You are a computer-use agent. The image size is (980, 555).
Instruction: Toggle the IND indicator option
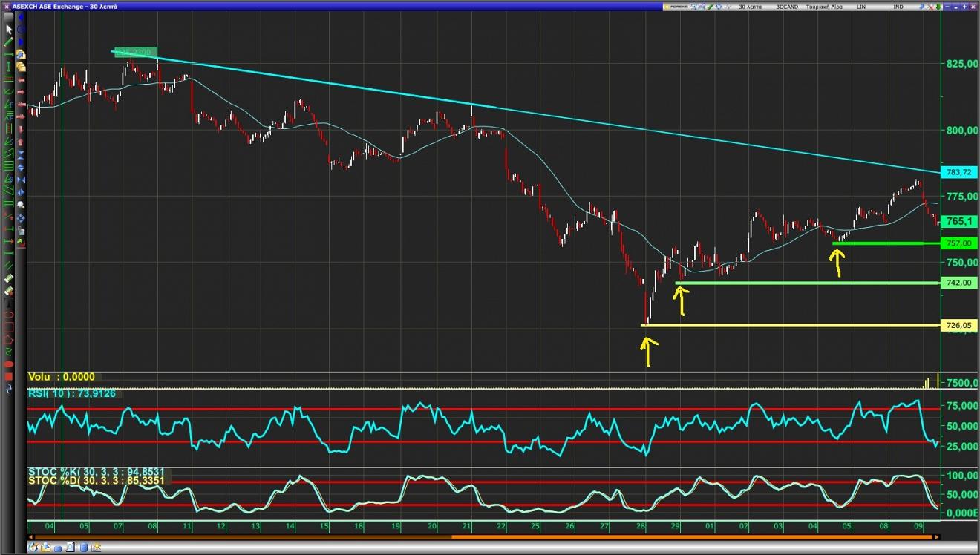point(898,7)
